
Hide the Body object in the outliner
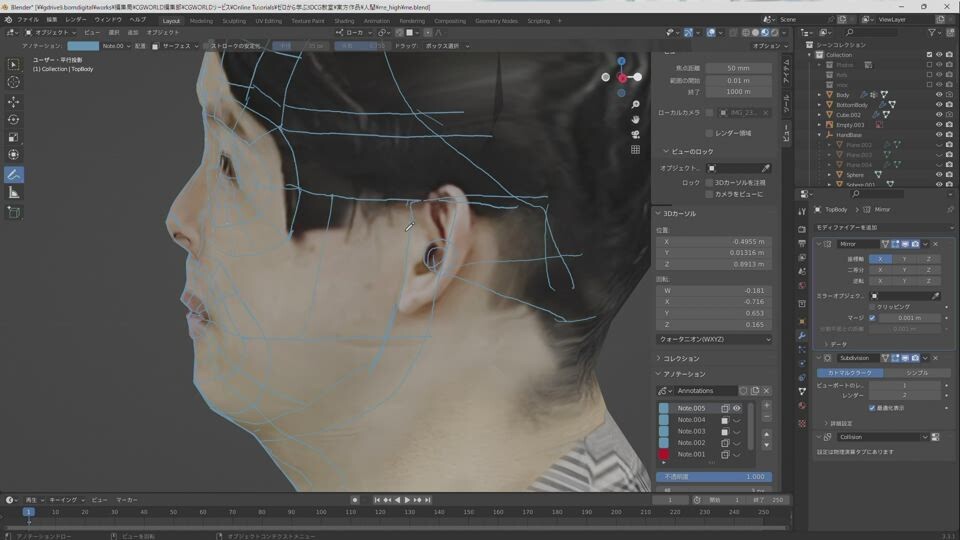[x=939, y=94]
